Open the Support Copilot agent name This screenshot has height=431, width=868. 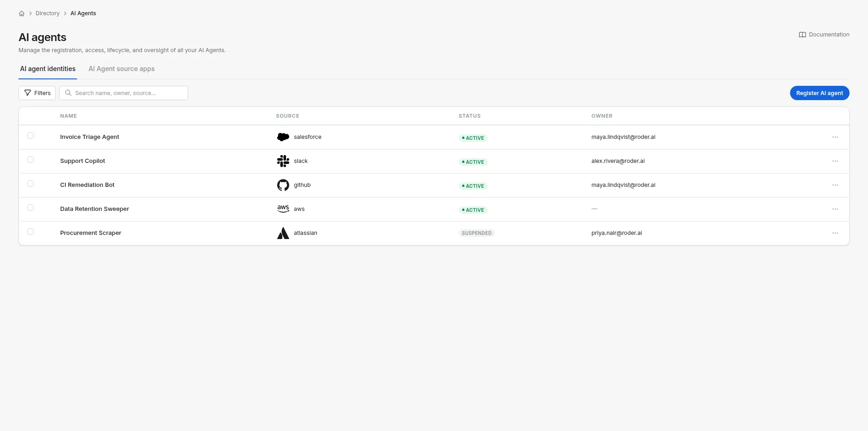(x=83, y=161)
